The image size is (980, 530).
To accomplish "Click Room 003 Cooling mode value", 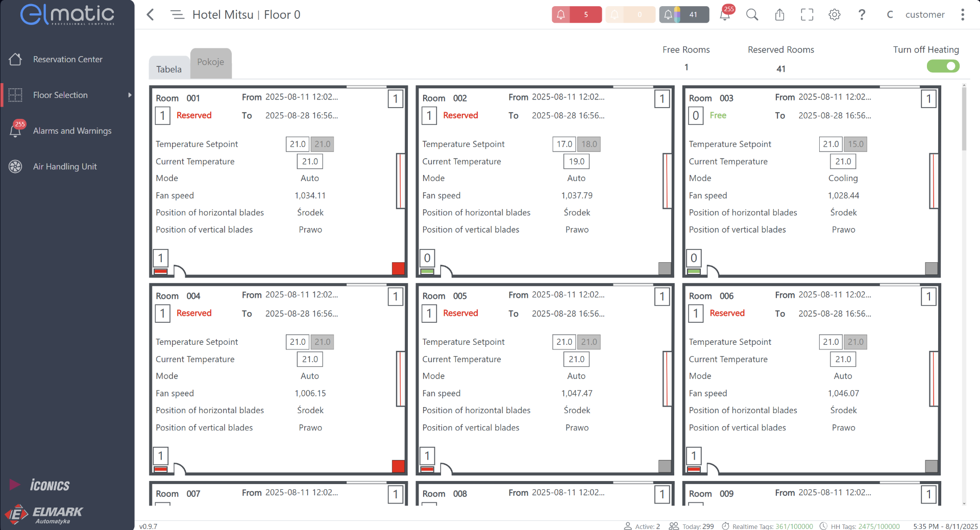I will coord(843,179).
